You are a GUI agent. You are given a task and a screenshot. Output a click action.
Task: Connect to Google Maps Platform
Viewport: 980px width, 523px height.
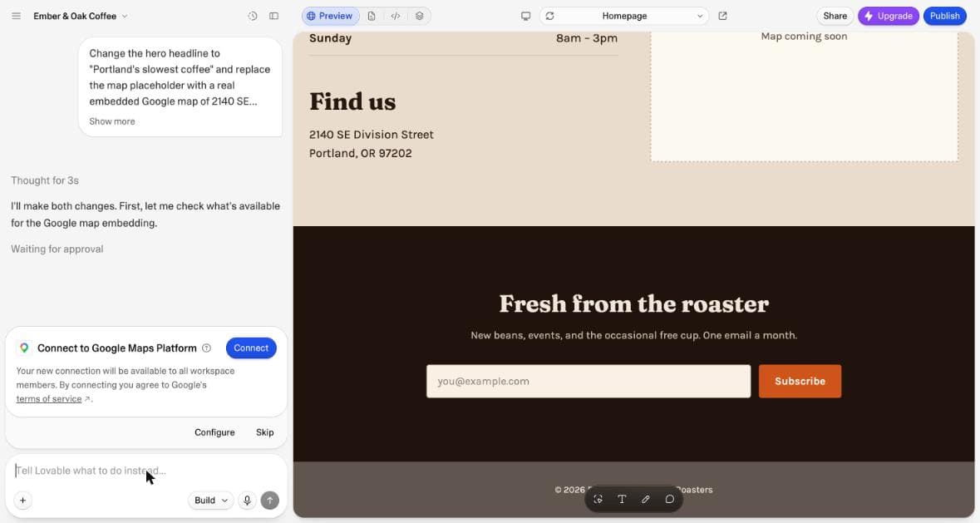[x=251, y=348]
